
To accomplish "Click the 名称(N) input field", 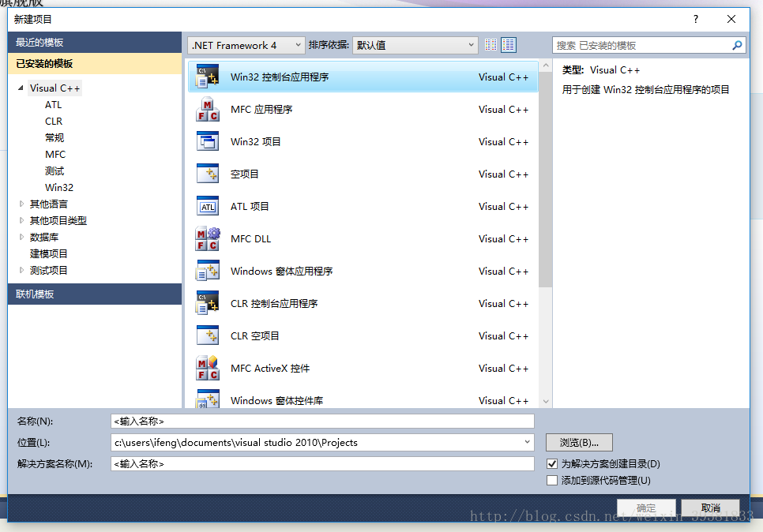I will coord(322,421).
